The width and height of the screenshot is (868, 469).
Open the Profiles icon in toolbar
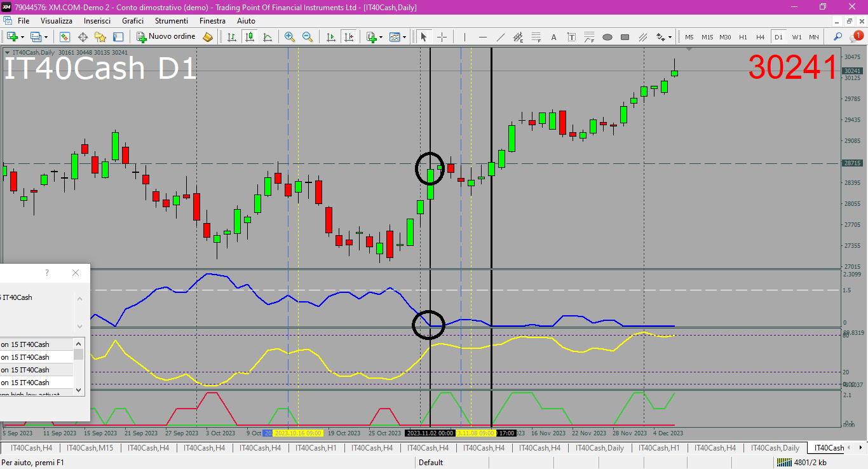pyautogui.click(x=36, y=37)
